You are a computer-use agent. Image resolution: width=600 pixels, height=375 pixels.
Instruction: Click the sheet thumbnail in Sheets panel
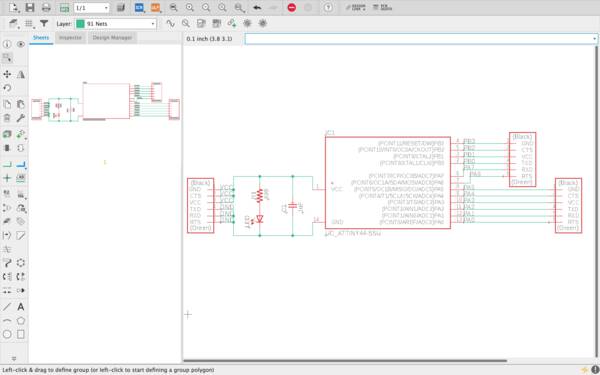105,102
